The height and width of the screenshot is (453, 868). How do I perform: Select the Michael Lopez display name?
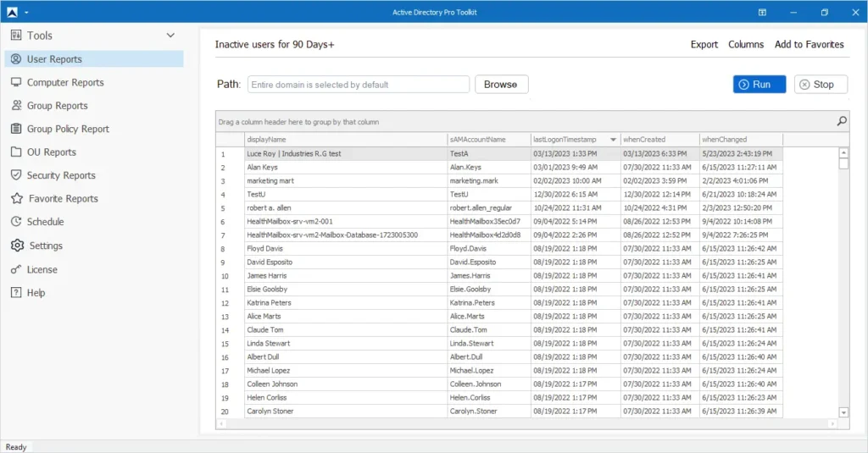[x=346, y=371]
